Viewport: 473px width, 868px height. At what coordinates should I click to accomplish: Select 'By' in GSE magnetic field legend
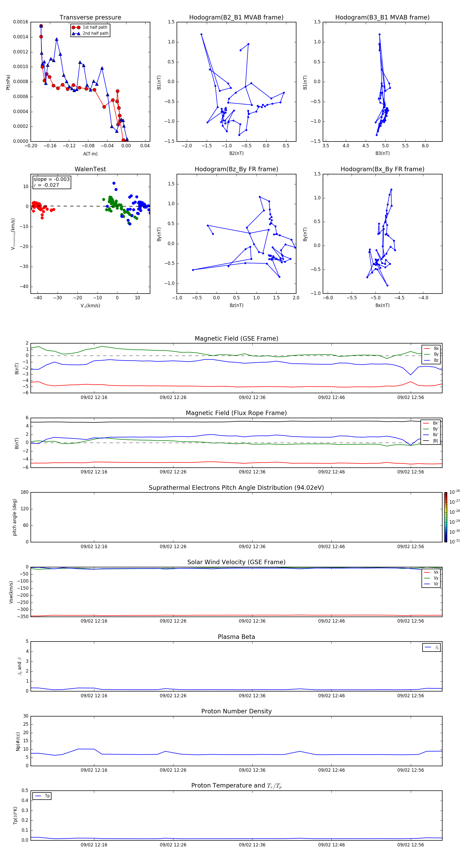point(431,354)
